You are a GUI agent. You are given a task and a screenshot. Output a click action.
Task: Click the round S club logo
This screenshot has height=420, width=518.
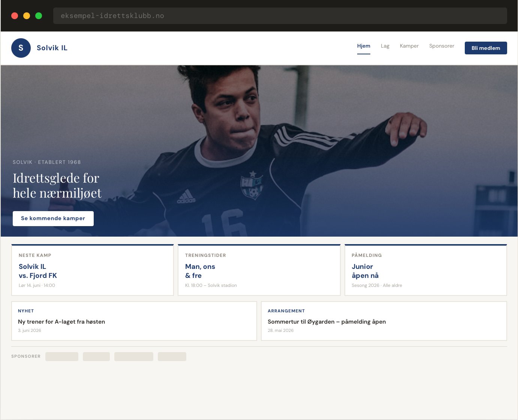tap(21, 48)
